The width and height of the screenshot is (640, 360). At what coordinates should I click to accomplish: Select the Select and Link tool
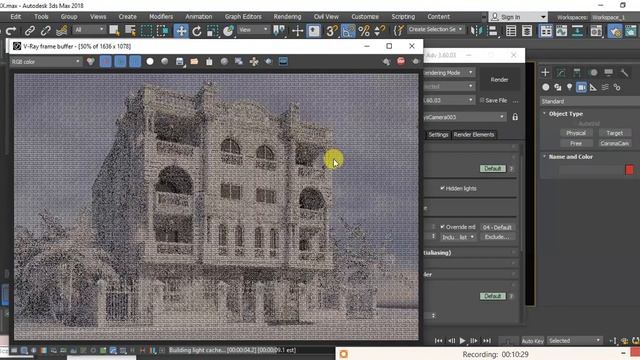29,31
